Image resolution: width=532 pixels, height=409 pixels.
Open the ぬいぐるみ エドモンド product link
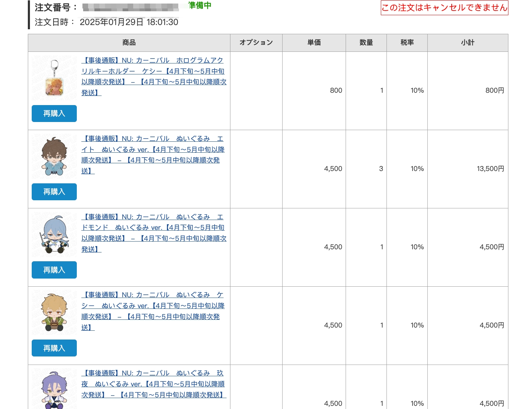coord(154,233)
